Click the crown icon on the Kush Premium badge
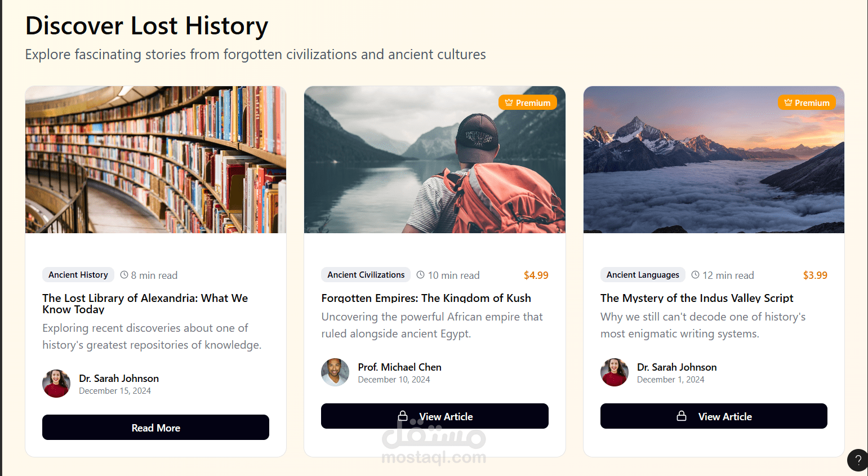 coord(509,102)
